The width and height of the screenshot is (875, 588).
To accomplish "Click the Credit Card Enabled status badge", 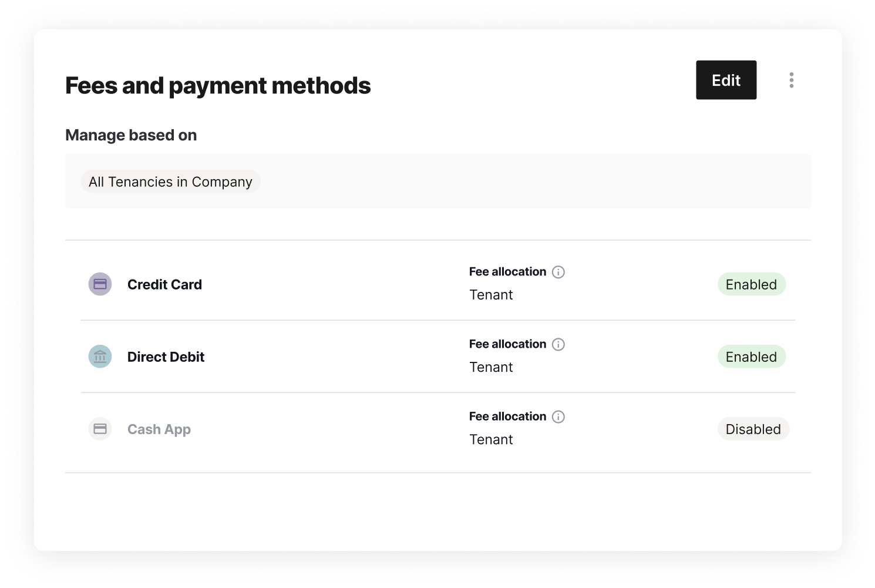I will [751, 284].
